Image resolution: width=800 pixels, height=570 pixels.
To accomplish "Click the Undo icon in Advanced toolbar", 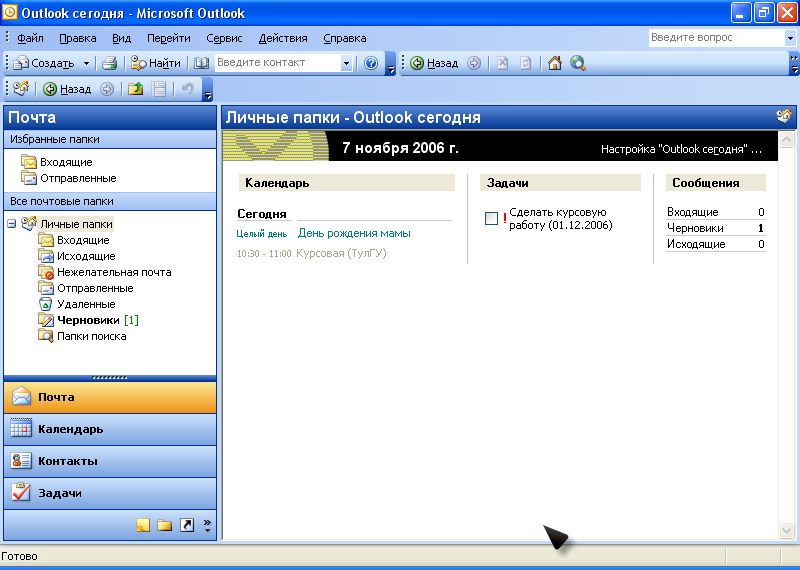I will (188, 89).
